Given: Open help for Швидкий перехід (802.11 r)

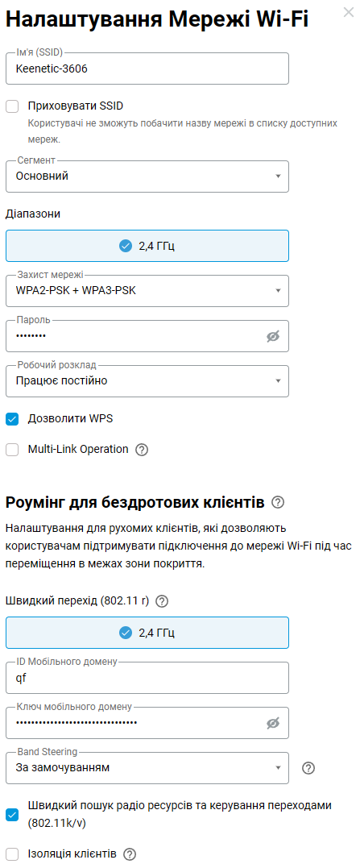Looking at the screenshot, I should 162,601.
